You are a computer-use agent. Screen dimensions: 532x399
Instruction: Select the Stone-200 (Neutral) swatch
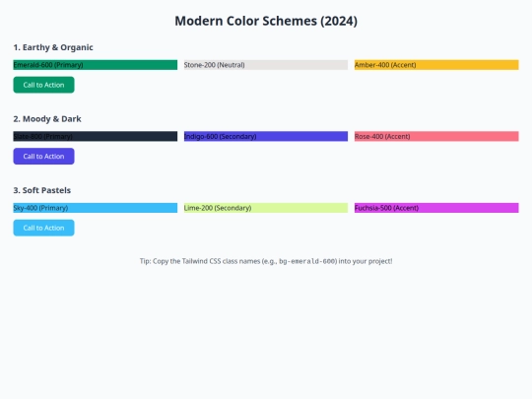click(x=266, y=65)
